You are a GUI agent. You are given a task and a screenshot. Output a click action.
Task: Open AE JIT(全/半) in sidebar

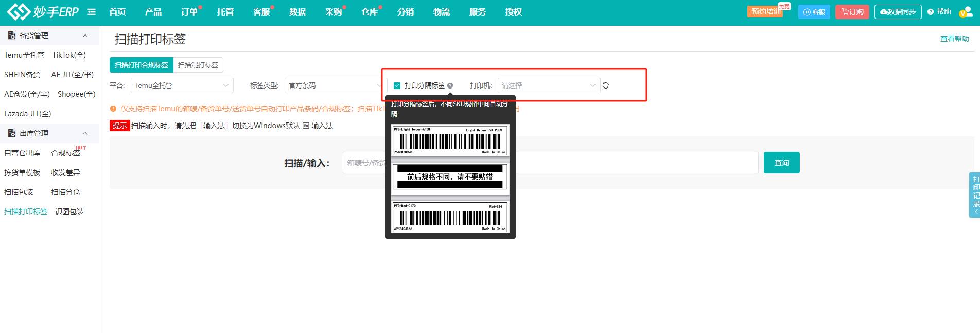click(73, 75)
